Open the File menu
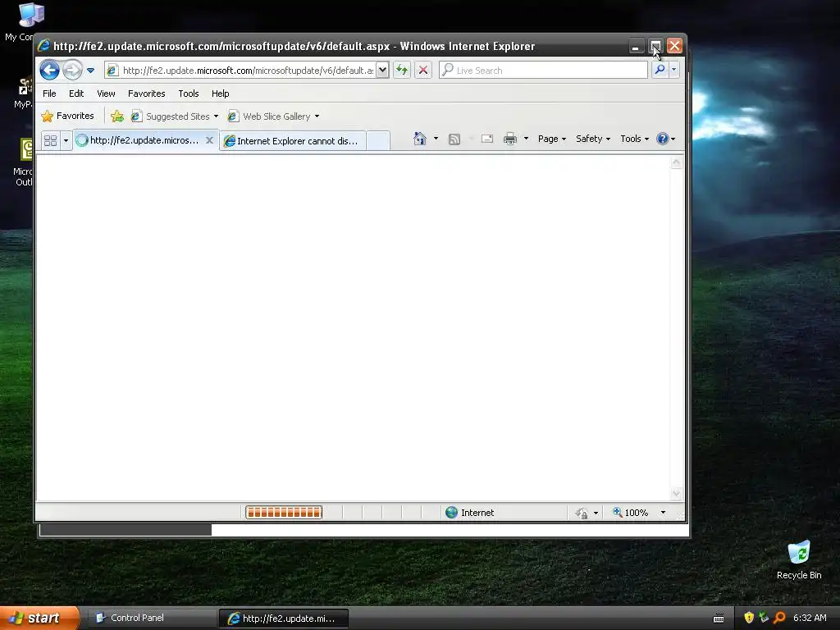The width and height of the screenshot is (840, 630). tap(49, 94)
